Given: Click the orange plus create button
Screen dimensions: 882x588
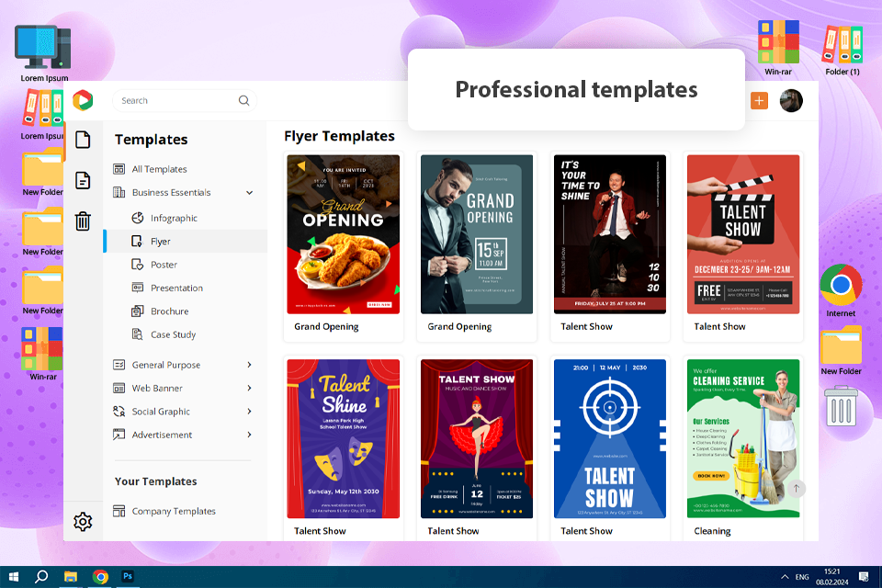Looking at the screenshot, I should click(x=759, y=101).
